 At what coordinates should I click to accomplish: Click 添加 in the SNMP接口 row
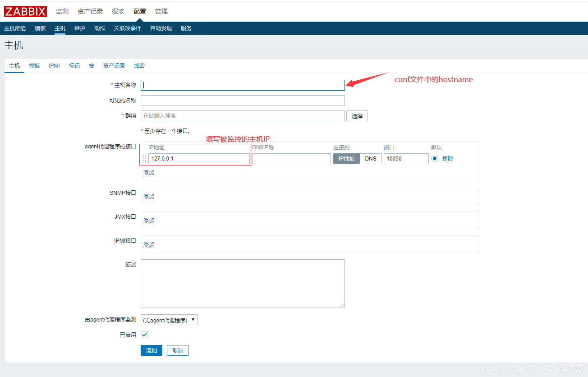pyautogui.click(x=149, y=197)
